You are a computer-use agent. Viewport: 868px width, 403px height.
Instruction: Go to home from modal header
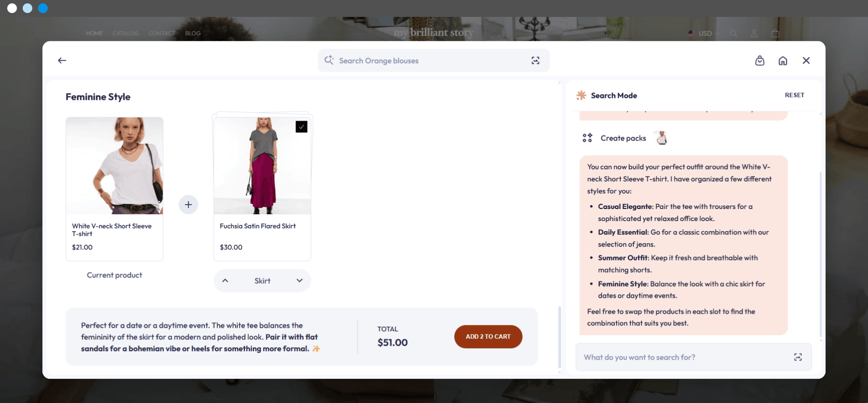tap(783, 60)
